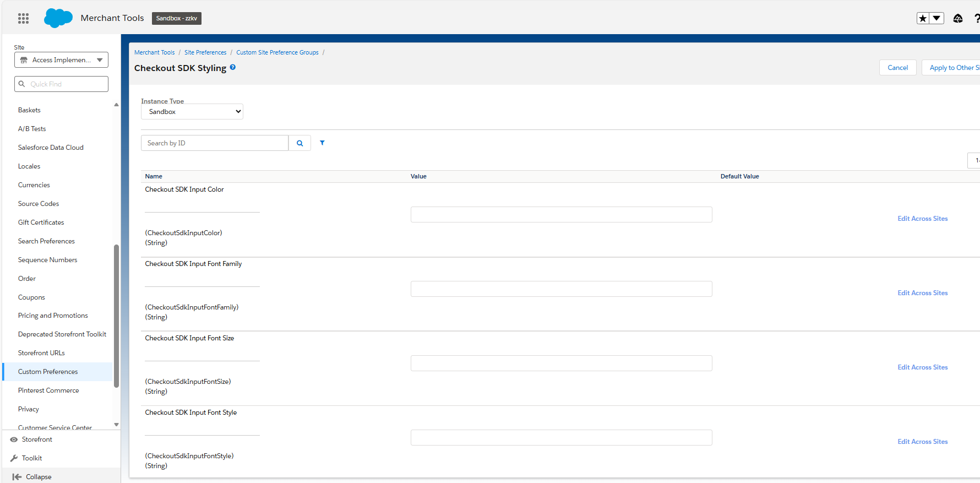This screenshot has width=980, height=483.
Task: Open Sequence Numbers in the sidebar
Action: point(48,260)
